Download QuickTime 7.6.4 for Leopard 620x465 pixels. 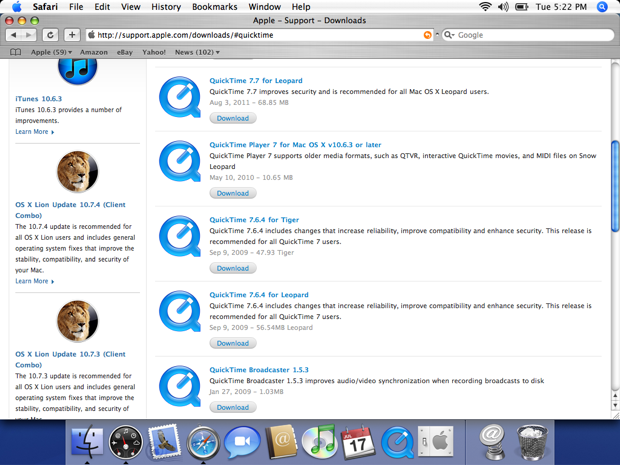click(x=233, y=344)
